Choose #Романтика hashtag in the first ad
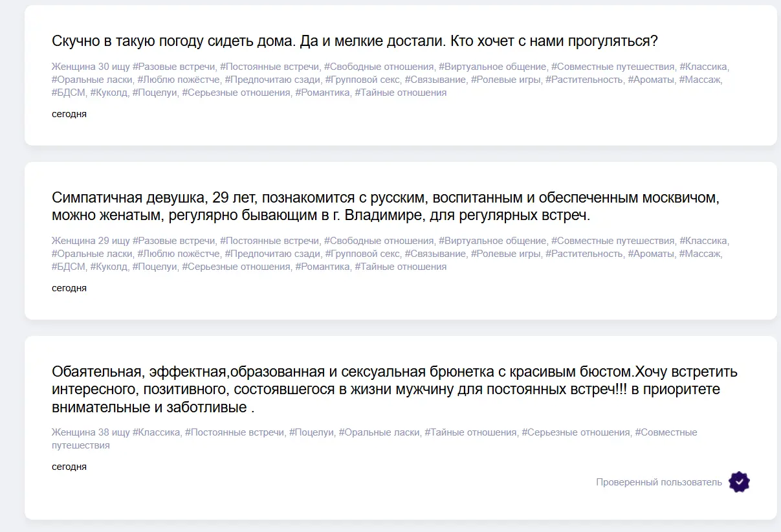This screenshot has width=781, height=532. coord(322,93)
